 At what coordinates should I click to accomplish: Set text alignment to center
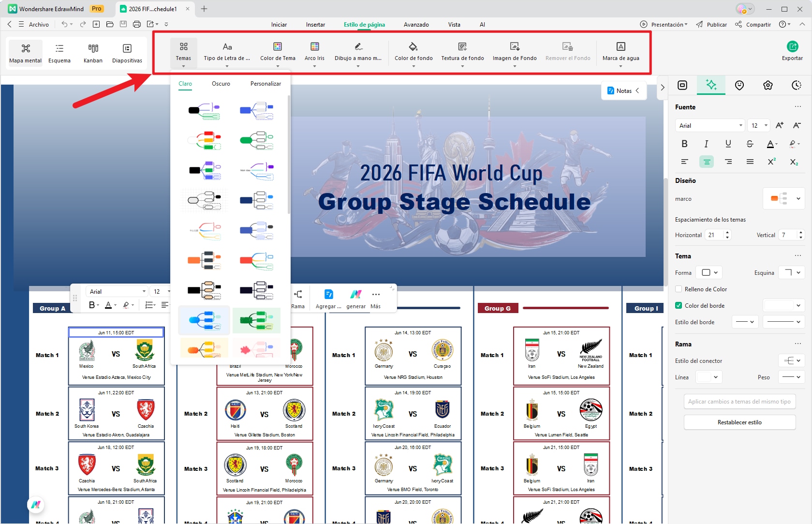point(707,162)
